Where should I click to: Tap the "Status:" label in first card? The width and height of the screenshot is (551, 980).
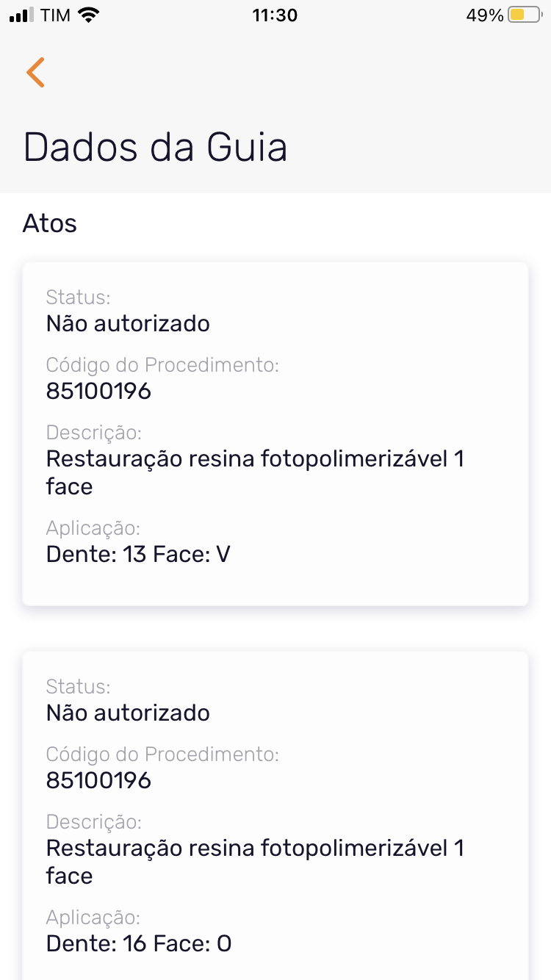[x=78, y=298]
